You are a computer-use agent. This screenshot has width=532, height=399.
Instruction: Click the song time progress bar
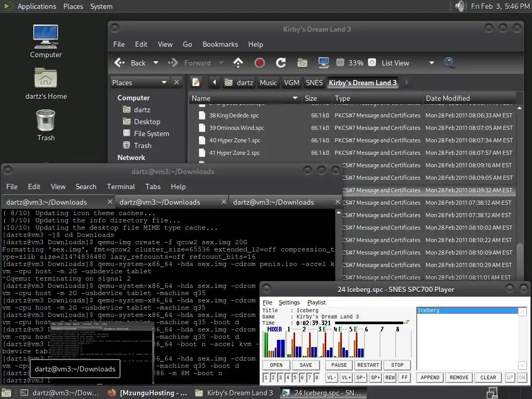[371, 323]
